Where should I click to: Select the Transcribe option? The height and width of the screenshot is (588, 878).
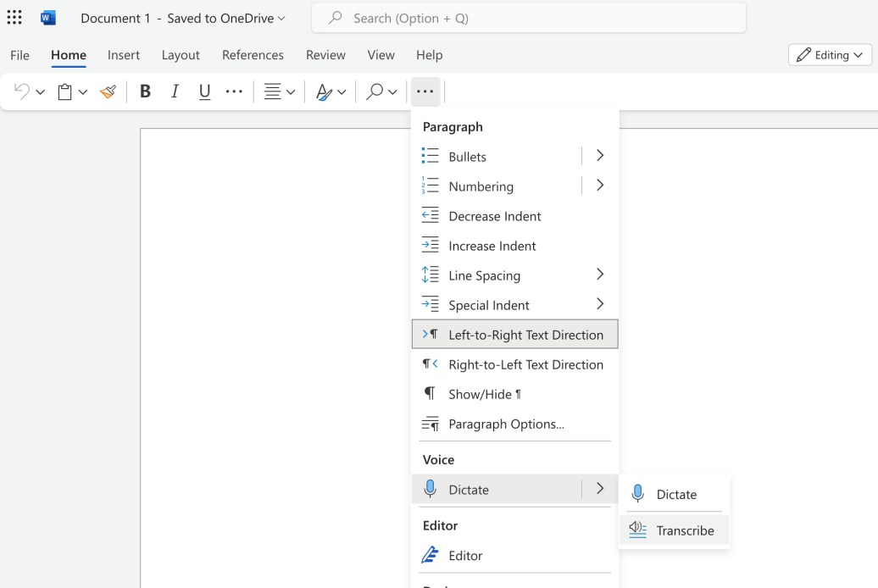coord(684,530)
